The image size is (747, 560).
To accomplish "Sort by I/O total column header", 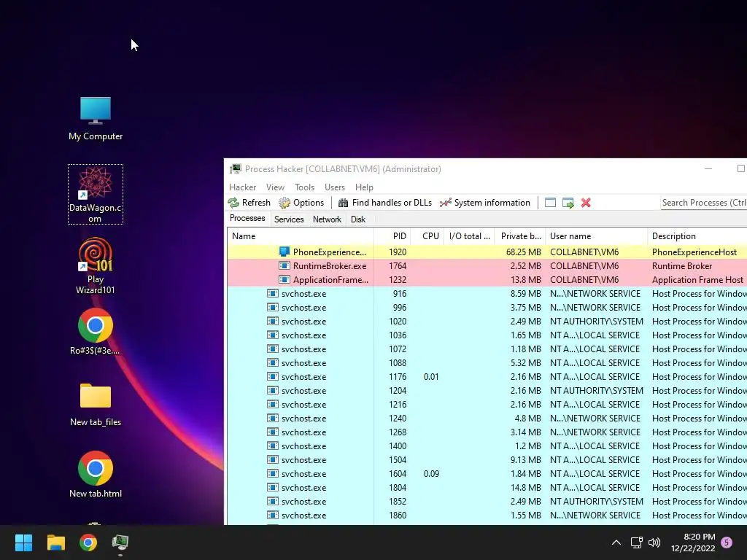I will (469, 236).
